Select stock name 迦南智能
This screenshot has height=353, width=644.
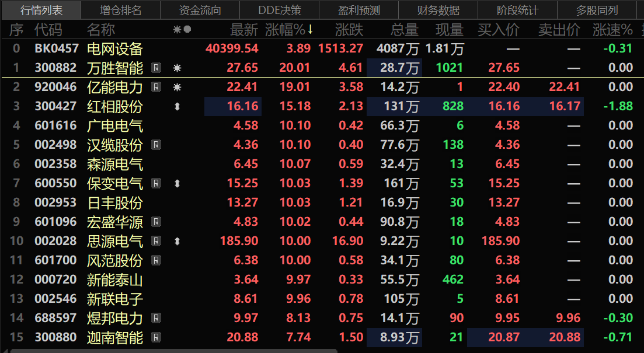[115, 337]
